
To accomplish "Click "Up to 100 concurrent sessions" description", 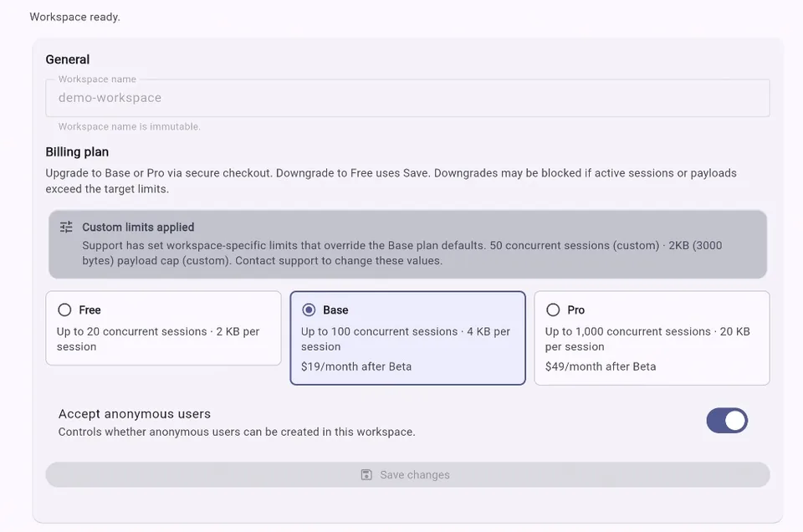I will point(406,339).
